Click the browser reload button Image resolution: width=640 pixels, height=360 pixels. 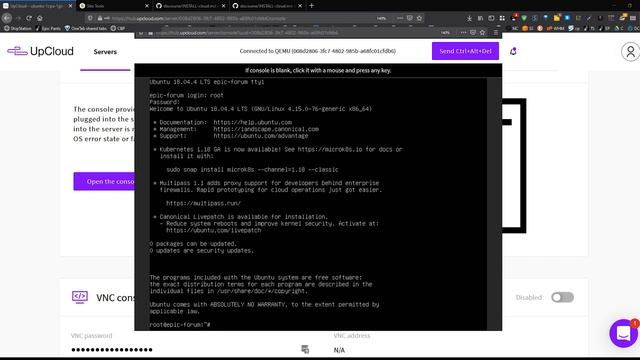[x=29, y=18]
